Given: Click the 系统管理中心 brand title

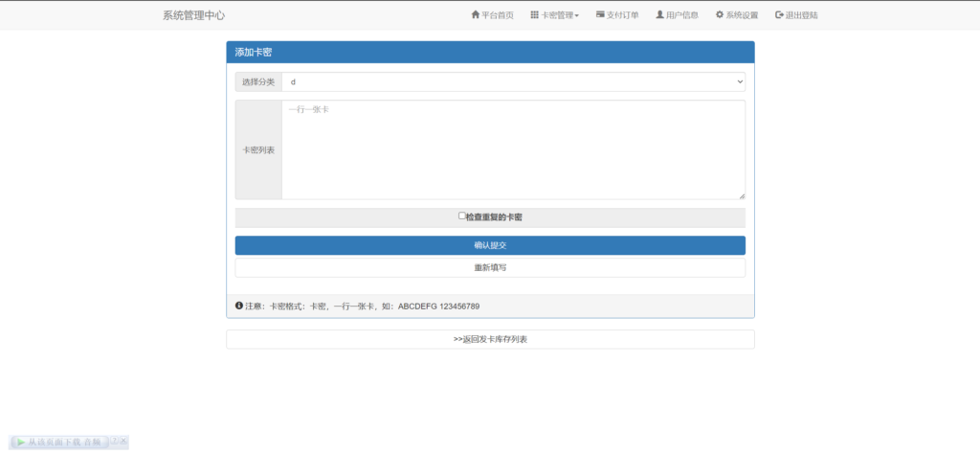Looking at the screenshot, I should point(193,15).
